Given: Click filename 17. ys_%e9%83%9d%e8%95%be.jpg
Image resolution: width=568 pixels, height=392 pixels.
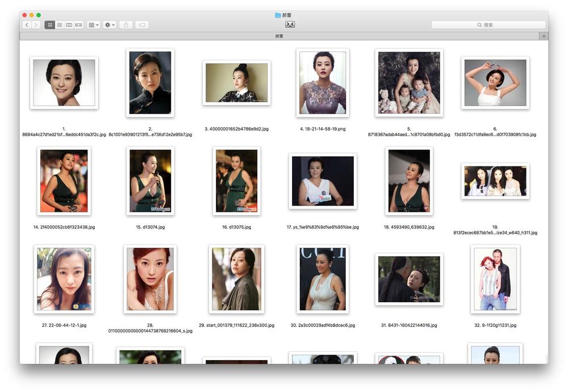Looking at the screenshot, I should [x=323, y=227].
